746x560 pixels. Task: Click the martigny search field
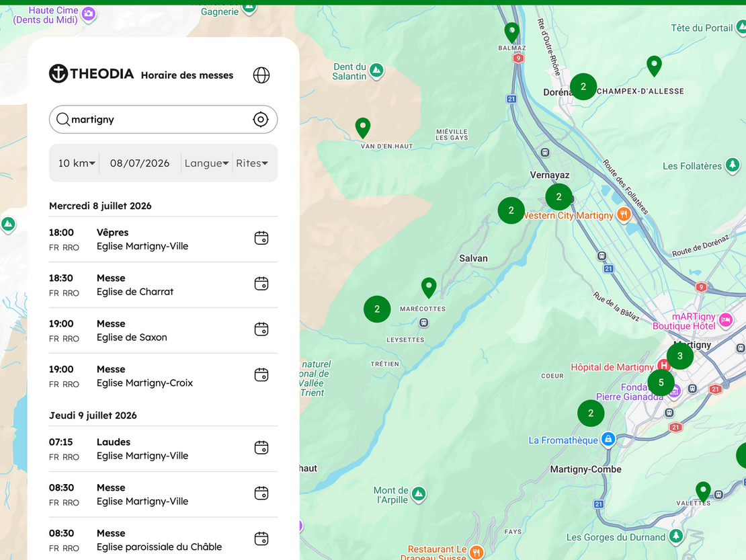click(163, 120)
